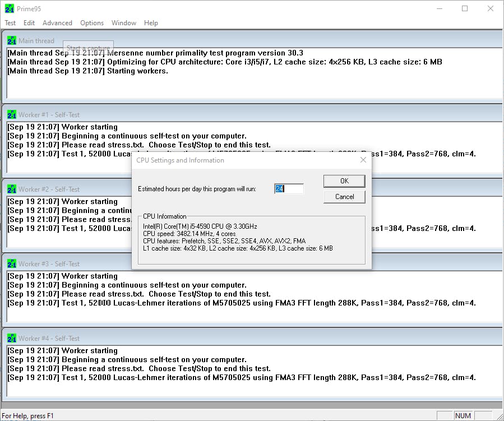Click the Prime95 app icon in title bar
504x421 pixels.
pyautogui.click(x=10, y=8)
